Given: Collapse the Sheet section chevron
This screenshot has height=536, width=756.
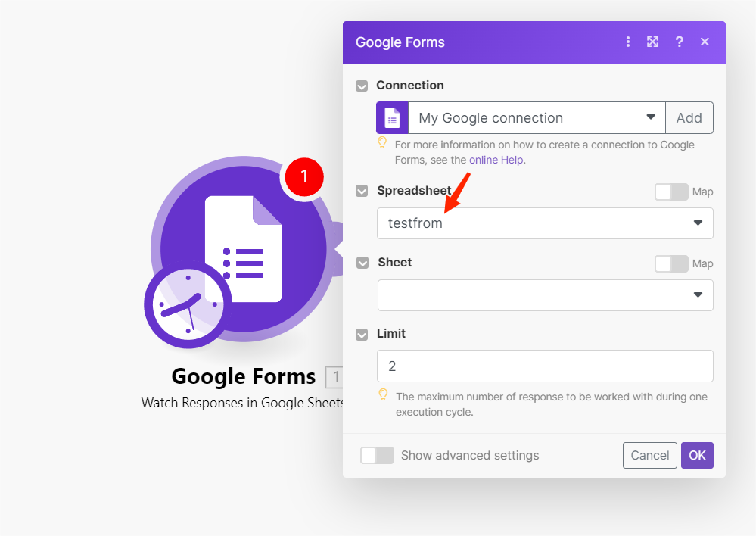Looking at the screenshot, I should 362,263.
